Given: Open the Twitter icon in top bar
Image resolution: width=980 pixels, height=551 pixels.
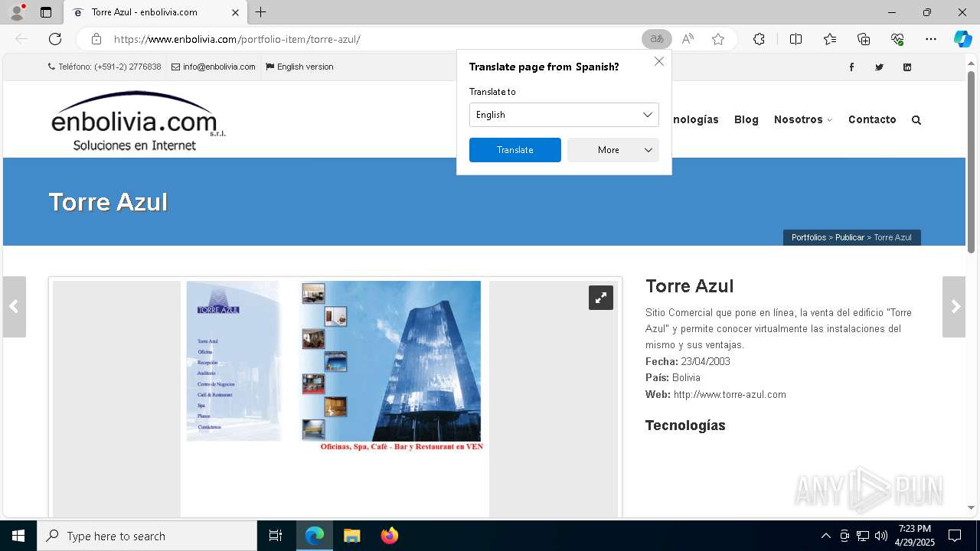Looking at the screenshot, I should tap(879, 67).
